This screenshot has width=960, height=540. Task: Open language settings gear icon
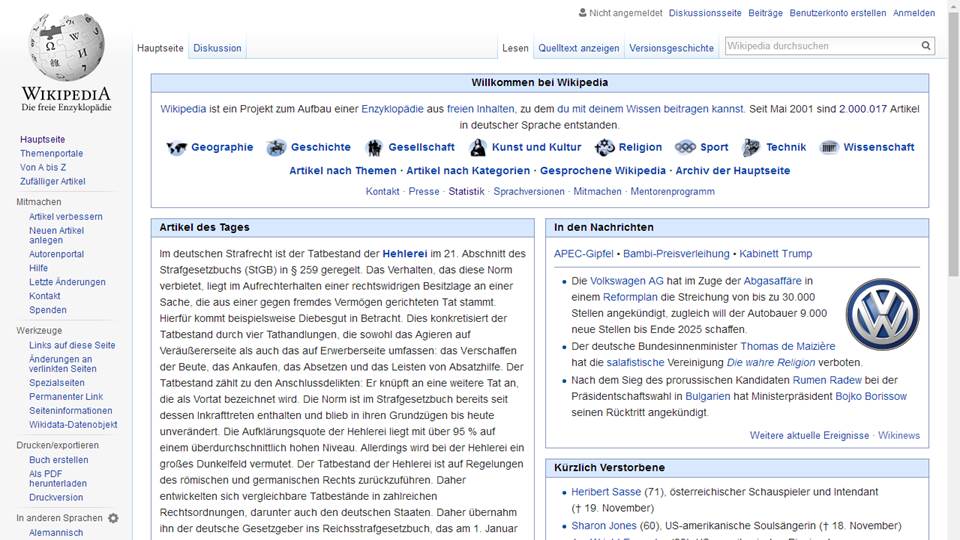(x=113, y=518)
